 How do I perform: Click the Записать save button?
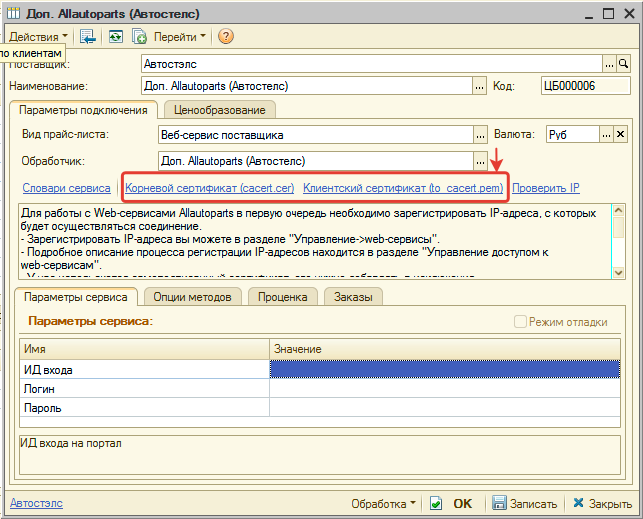524,503
